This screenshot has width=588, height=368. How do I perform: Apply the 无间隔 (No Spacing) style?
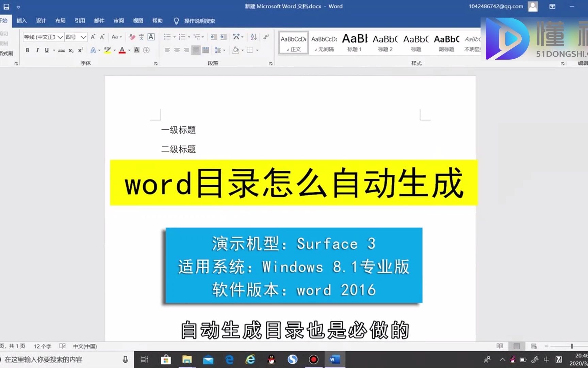coord(324,43)
